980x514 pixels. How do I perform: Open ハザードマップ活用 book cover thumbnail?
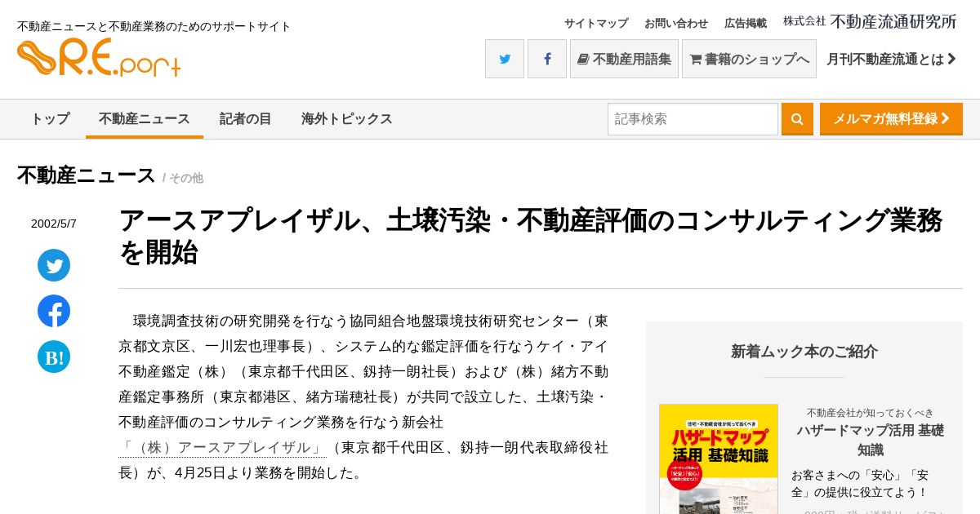(719, 459)
